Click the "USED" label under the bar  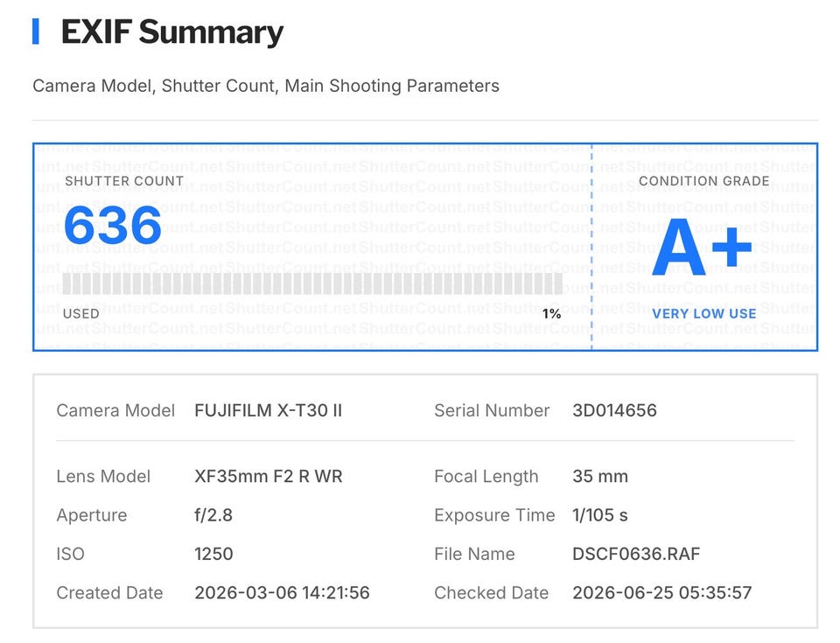coord(80,313)
